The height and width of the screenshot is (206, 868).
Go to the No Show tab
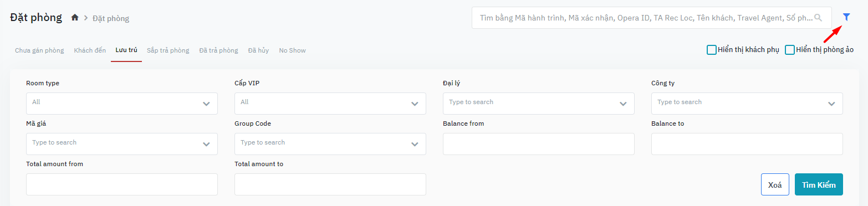pos(292,50)
